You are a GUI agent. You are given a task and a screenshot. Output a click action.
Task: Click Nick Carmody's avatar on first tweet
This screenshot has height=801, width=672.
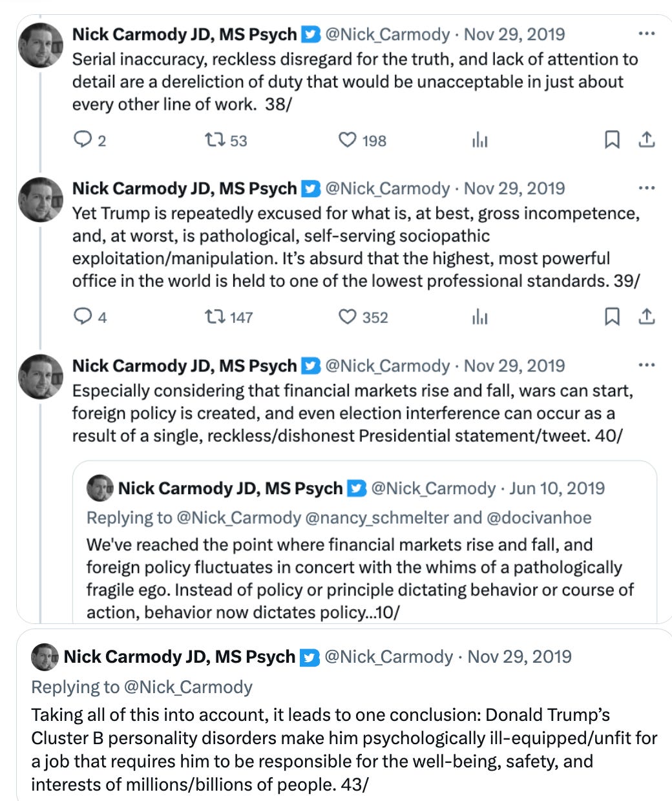(x=41, y=45)
